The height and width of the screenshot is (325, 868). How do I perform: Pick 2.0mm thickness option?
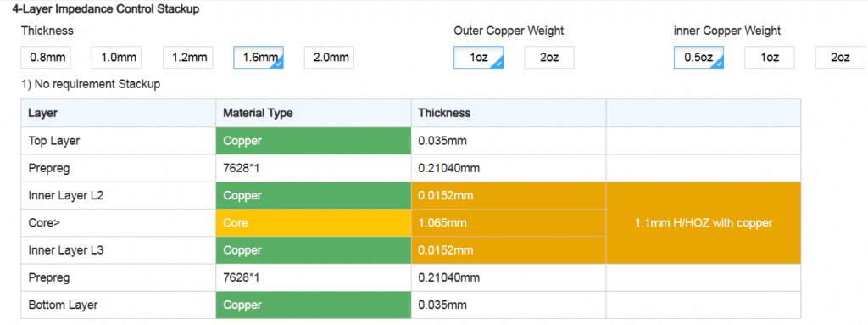click(x=330, y=57)
